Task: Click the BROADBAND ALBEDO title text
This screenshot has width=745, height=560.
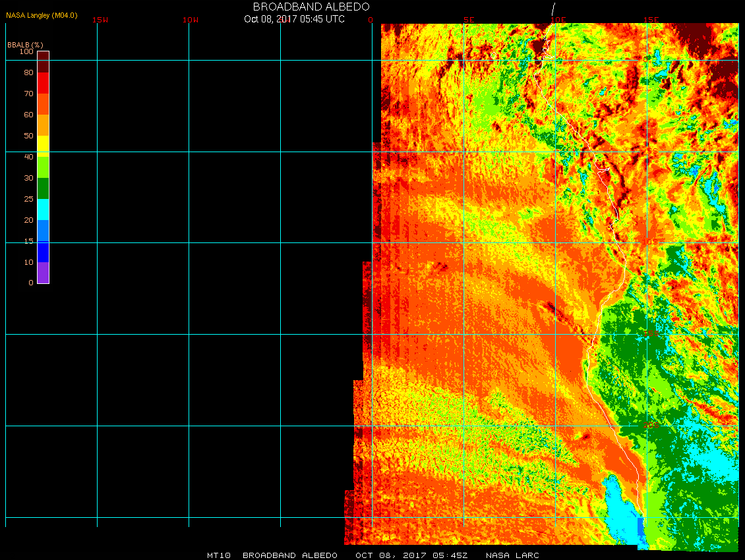Action: 311,7
